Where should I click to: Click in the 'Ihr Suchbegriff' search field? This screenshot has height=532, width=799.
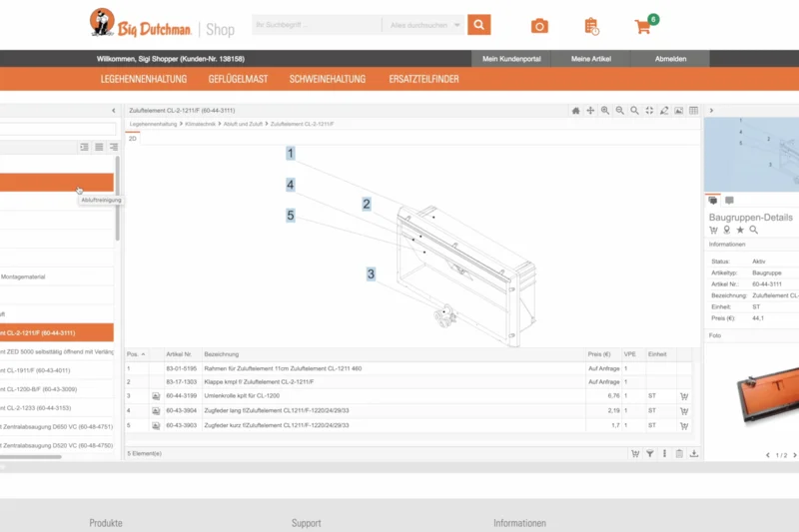coord(317,25)
